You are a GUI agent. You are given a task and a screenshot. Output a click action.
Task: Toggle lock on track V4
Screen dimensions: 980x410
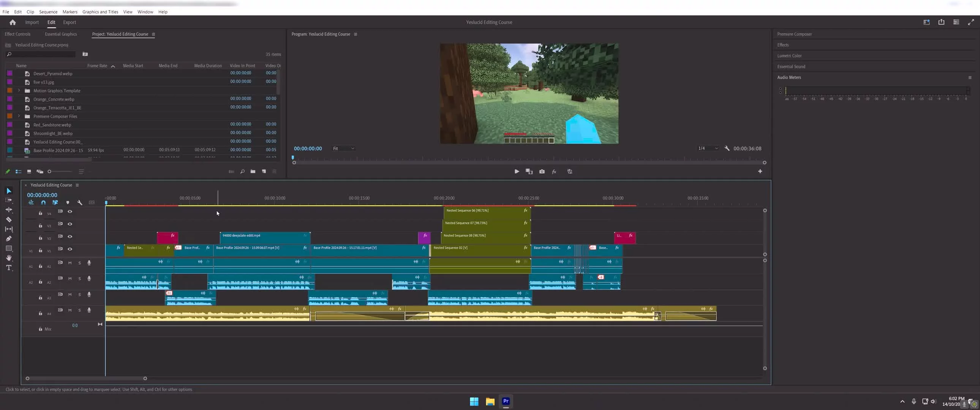[40, 213]
